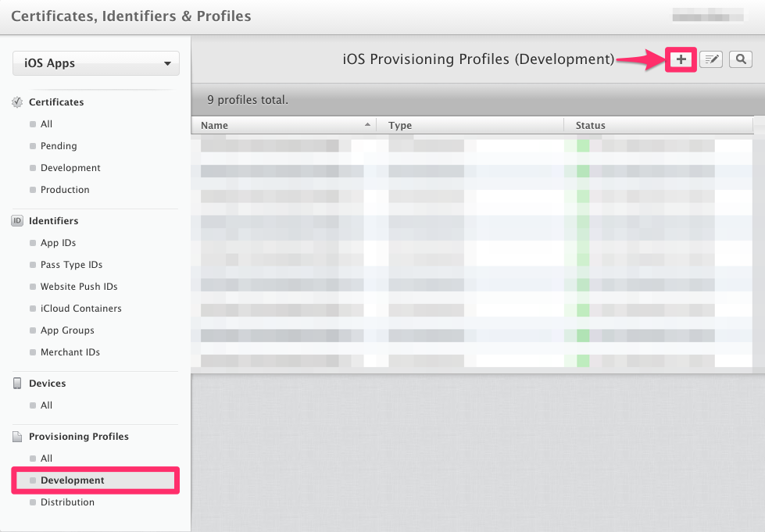Go to App IDs
Screen dimensions: 765x532
(x=58, y=243)
